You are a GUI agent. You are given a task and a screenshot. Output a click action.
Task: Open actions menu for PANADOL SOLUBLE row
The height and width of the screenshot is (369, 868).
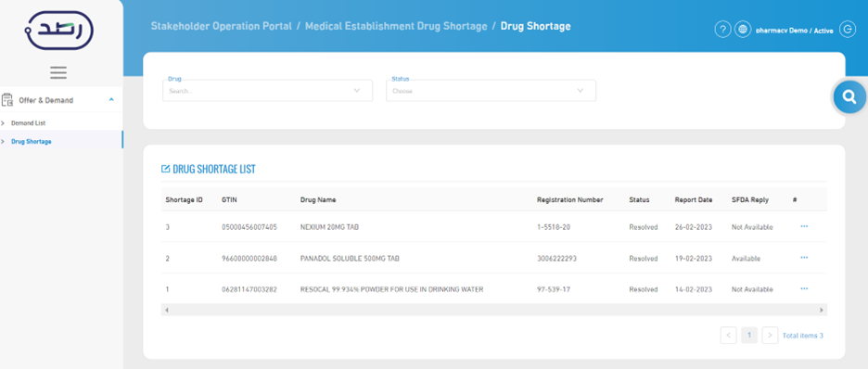804,257
